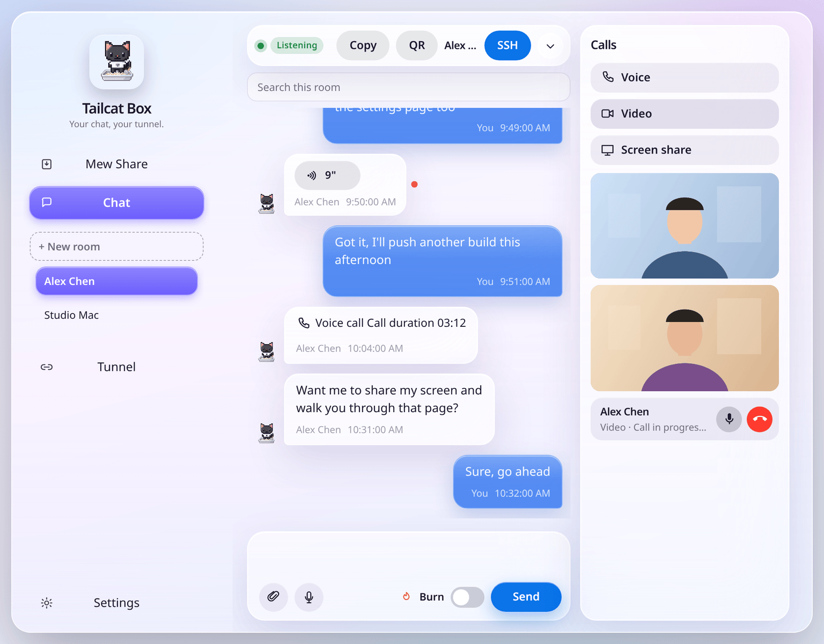This screenshot has width=824, height=644.
Task: Focus the Search this room field
Action: click(x=409, y=87)
